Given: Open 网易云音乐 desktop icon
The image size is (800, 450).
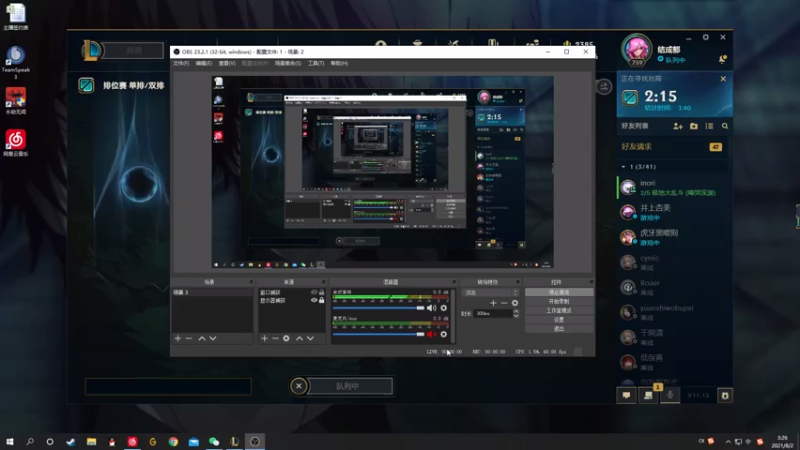Looking at the screenshot, I should 16,142.
